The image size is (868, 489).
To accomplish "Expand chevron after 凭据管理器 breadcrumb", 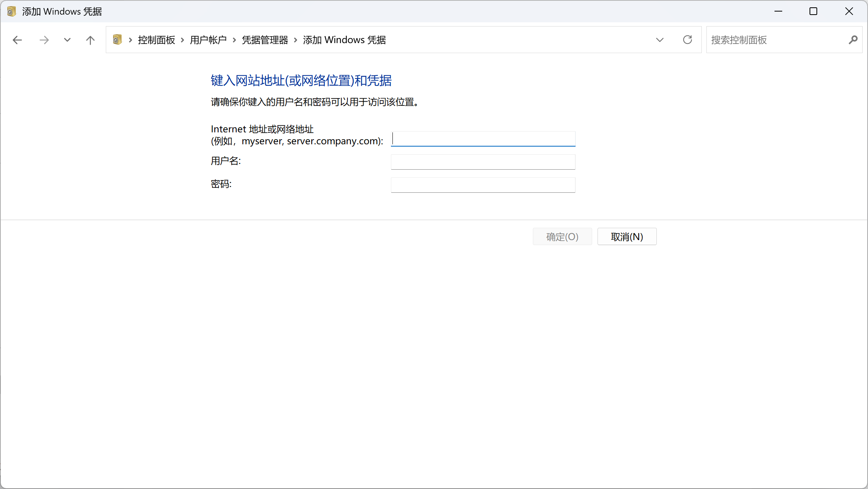I will click(x=295, y=40).
